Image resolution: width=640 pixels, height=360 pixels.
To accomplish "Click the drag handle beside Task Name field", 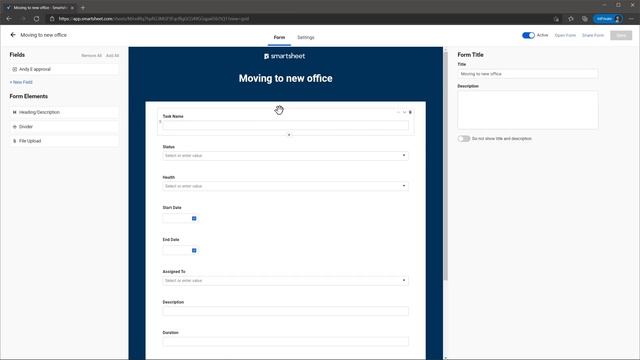I will (160, 122).
